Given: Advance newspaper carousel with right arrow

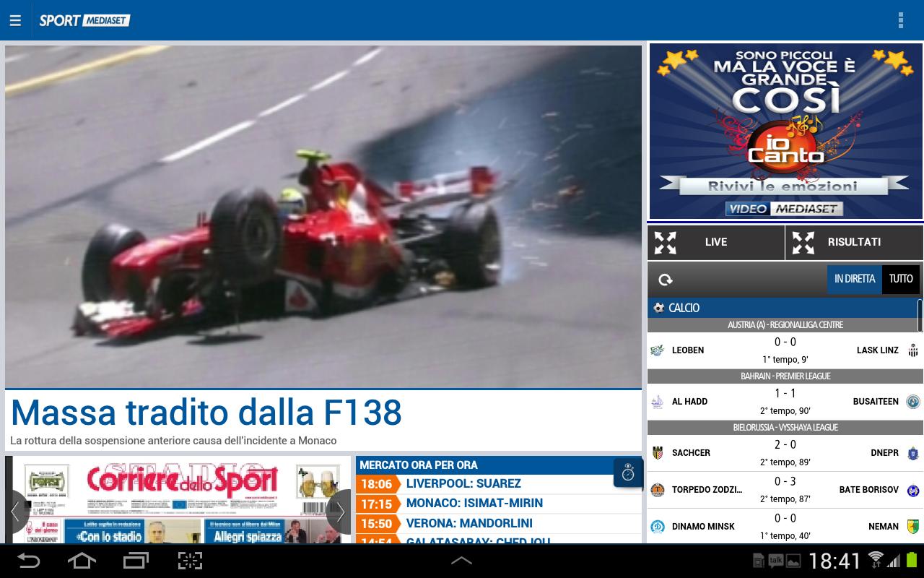Looking at the screenshot, I should [x=339, y=513].
